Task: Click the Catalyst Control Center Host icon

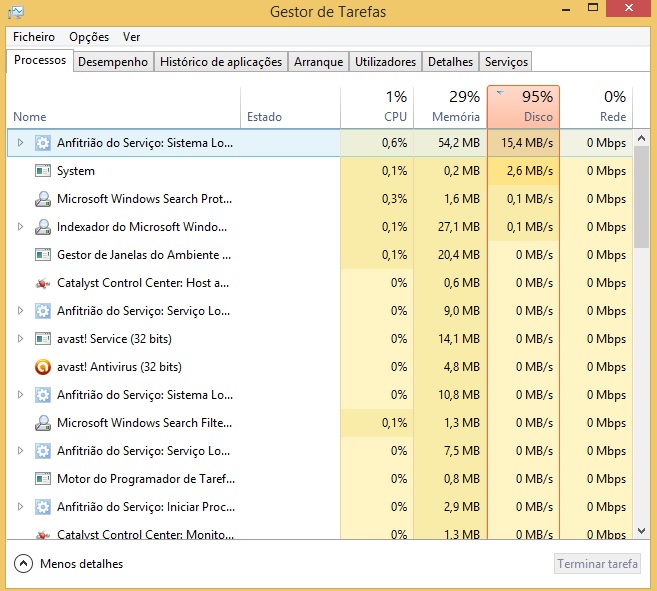Action: pyautogui.click(x=43, y=283)
